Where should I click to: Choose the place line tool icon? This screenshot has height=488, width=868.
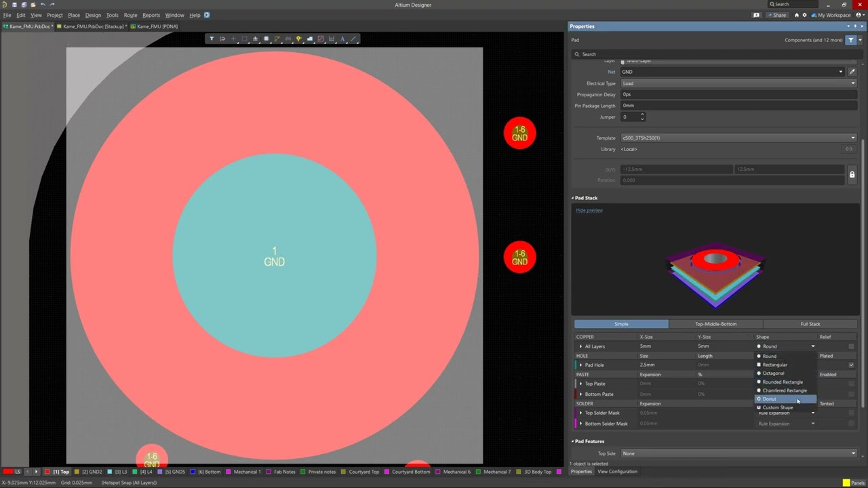(x=353, y=39)
